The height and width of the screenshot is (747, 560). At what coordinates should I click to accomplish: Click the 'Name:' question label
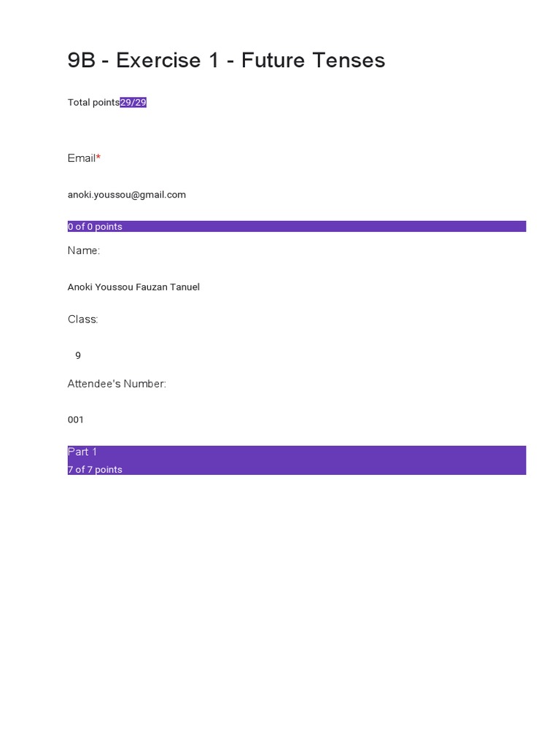point(84,251)
